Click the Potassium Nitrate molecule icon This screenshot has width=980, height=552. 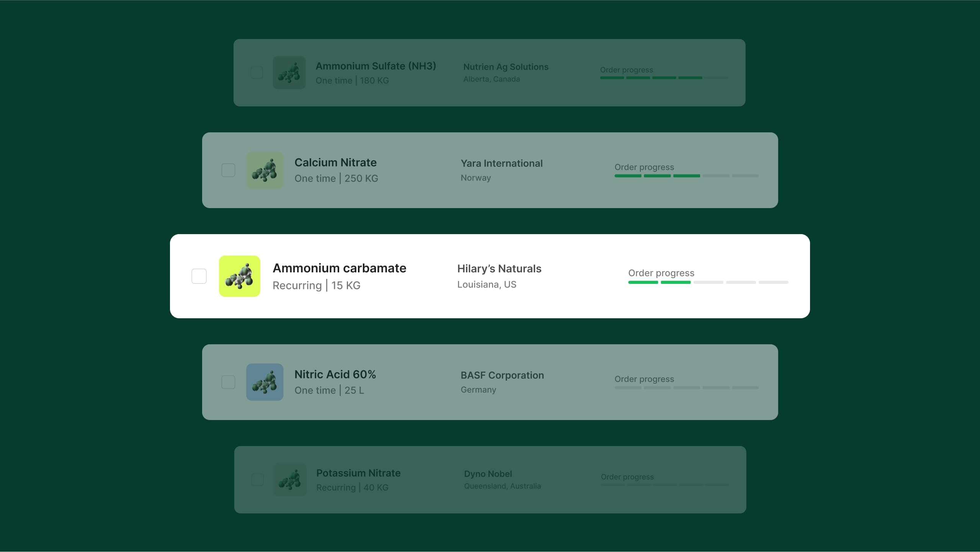[290, 480]
